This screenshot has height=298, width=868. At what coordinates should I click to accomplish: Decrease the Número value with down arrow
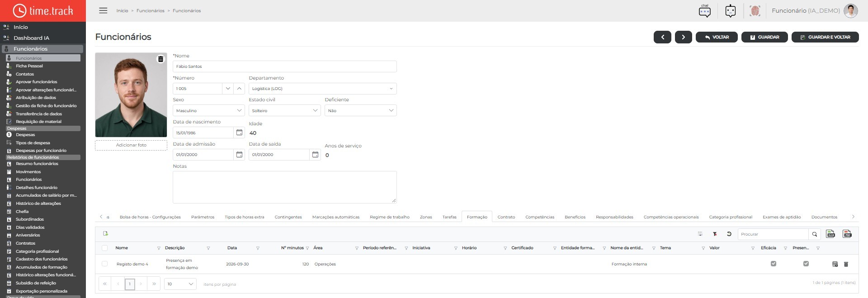(228, 89)
